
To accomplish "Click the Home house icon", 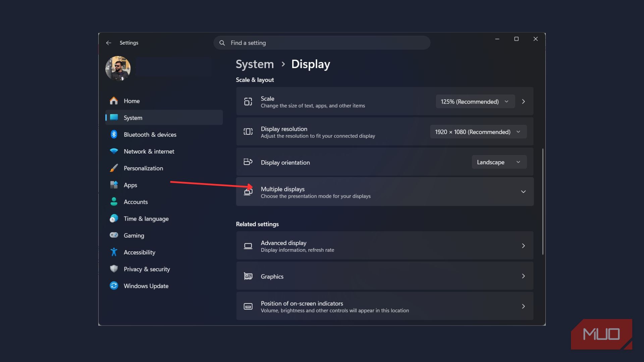I will pyautogui.click(x=114, y=101).
